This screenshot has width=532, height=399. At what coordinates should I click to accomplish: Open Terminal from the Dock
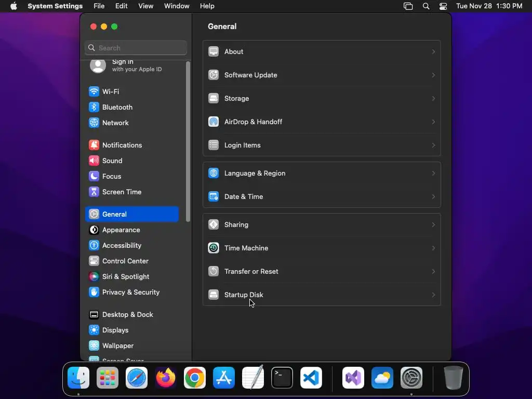coord(282,378)
